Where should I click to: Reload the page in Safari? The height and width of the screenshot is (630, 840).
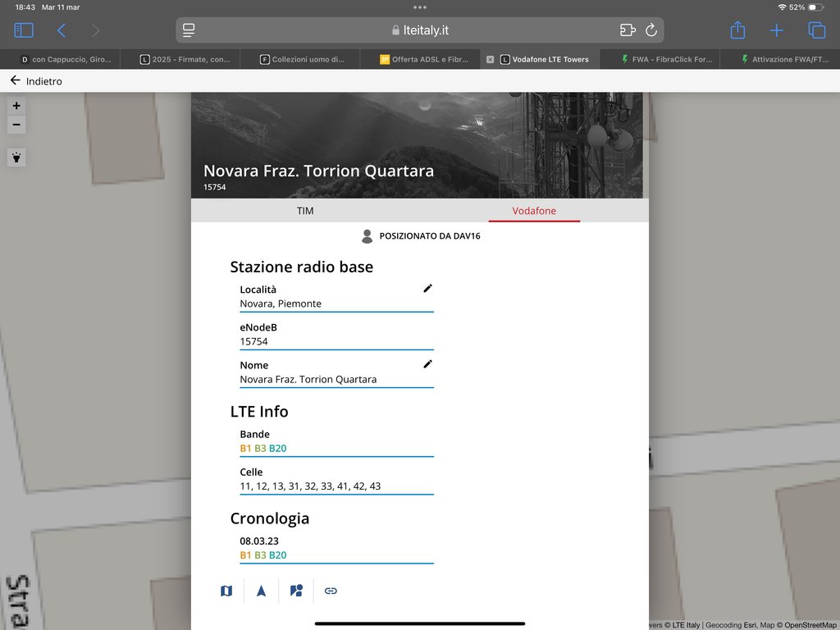(651, 30)
